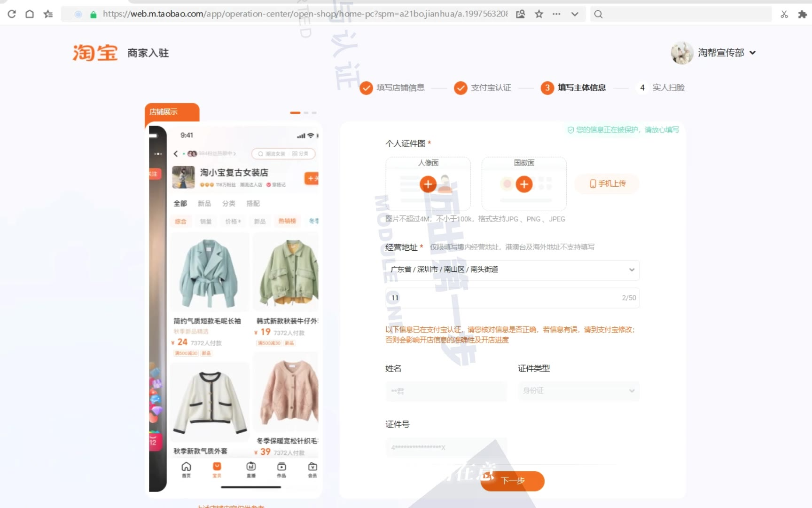
Task: Click the page-with-badge icon beside the bookmark star
Action: point(520,14)
